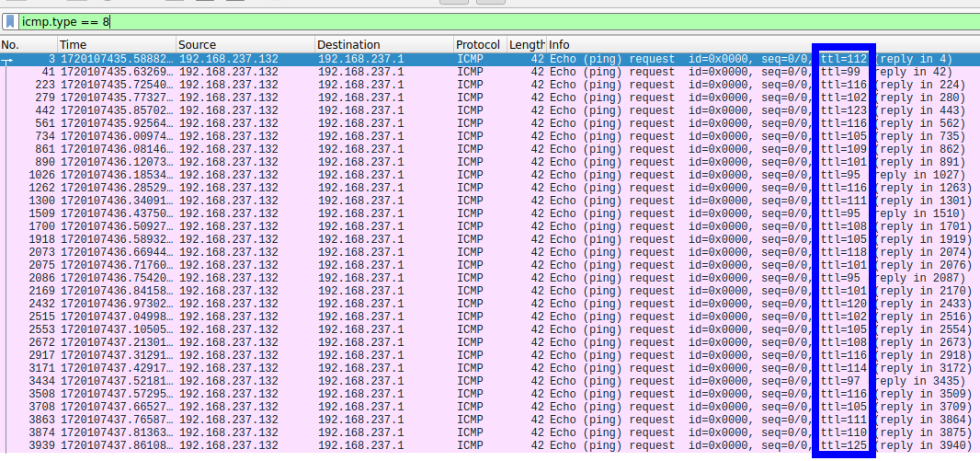Image resolution: width=980 pixels, height=461 pixels.
Task: Select packet number 2917 row
Action: click(490, 354)
